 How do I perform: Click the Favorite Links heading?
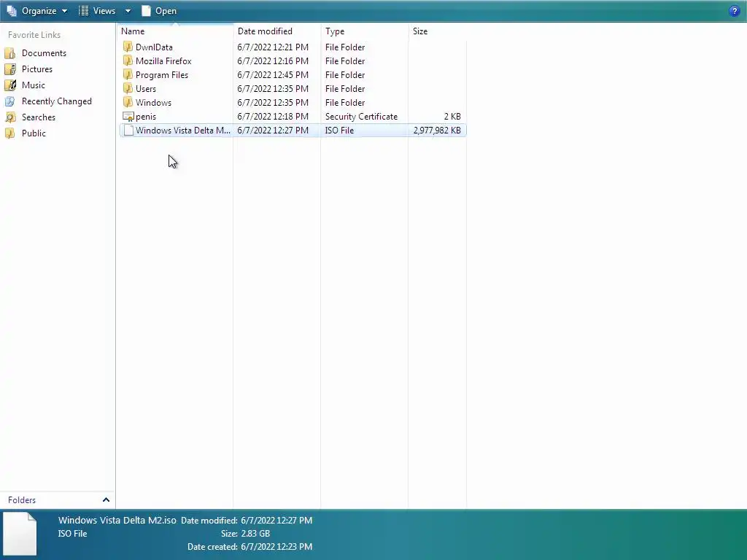click(34, 35)
